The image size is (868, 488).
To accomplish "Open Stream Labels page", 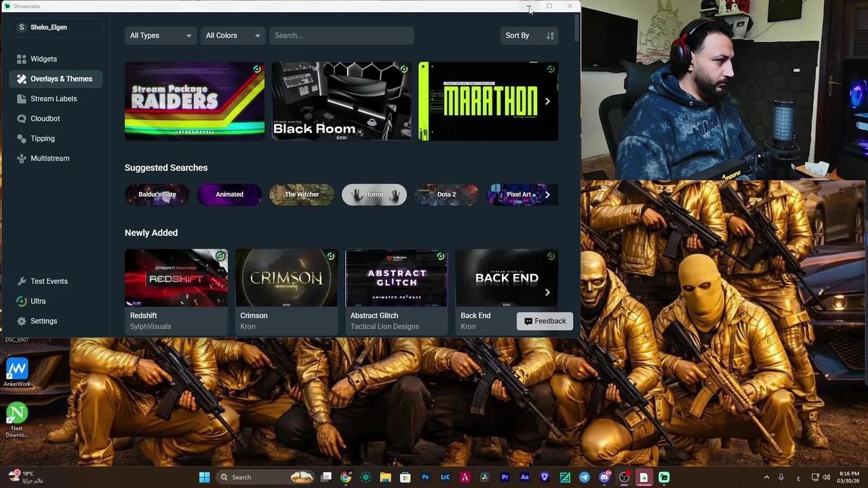I will 57,99.
